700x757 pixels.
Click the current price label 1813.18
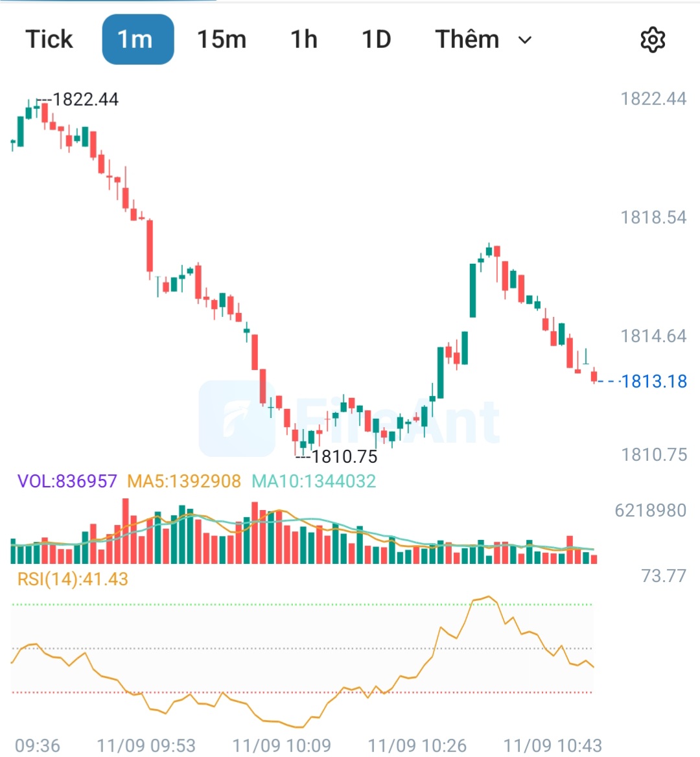click(x=653, y=381)
